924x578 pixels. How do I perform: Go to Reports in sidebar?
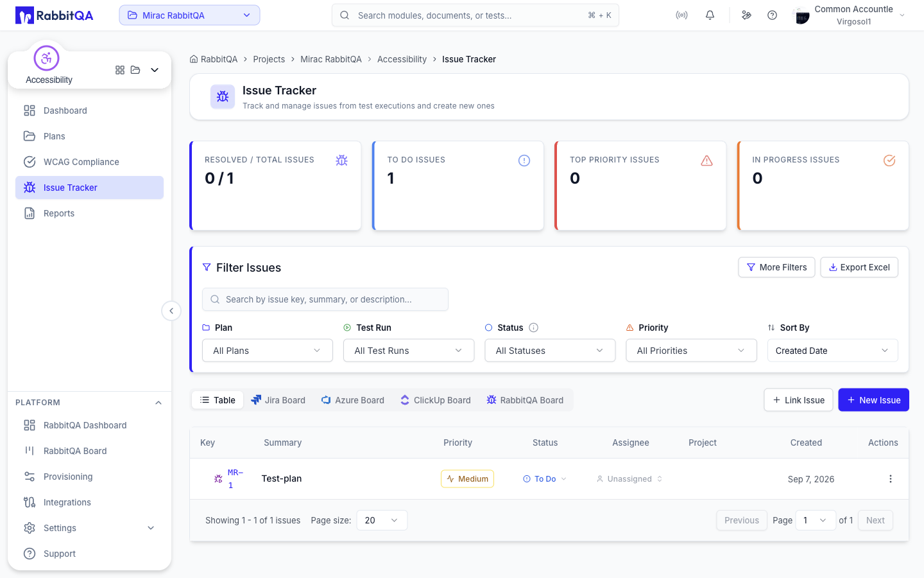point(89,213)
